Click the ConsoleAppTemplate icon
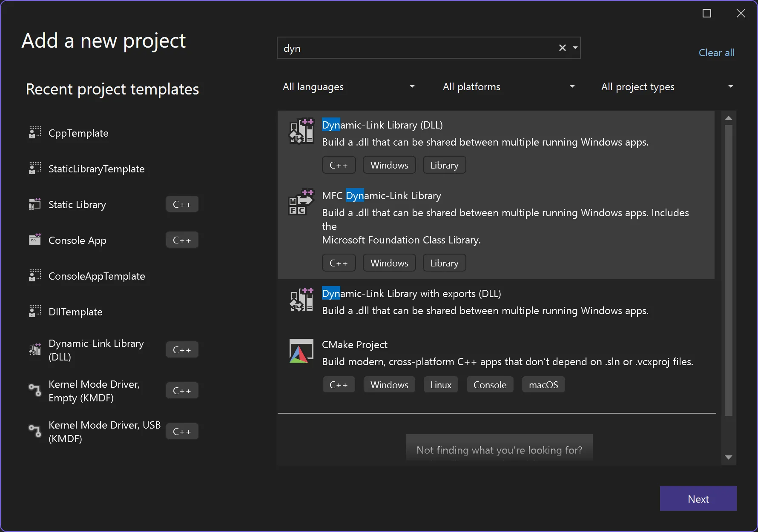The image size is (758, 532). pyautogui.click(x=35, y=276)
